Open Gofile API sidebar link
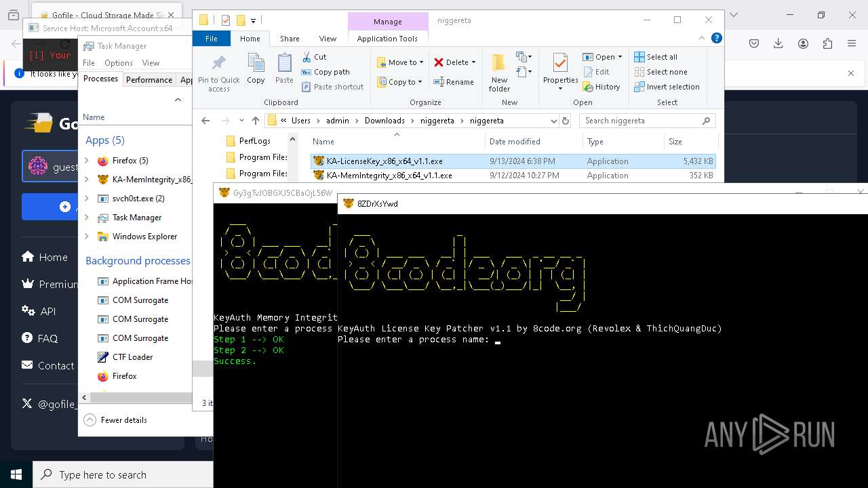 (x=39, y=311)
